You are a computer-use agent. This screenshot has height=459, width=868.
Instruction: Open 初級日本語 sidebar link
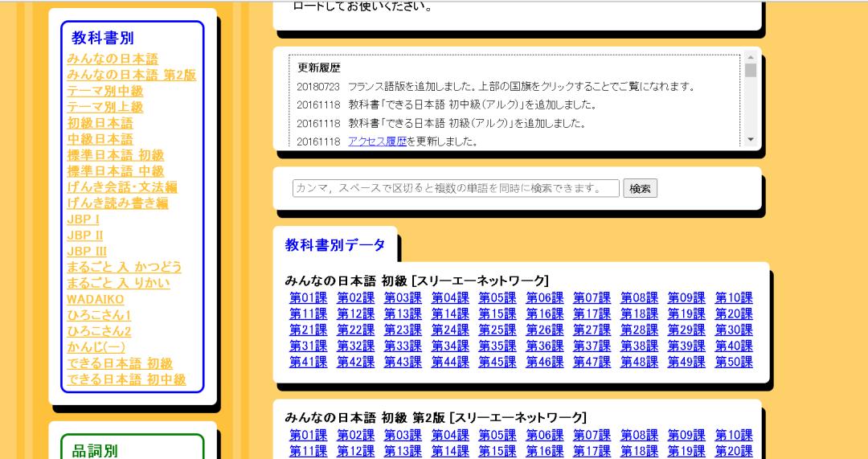pos(100,124)
